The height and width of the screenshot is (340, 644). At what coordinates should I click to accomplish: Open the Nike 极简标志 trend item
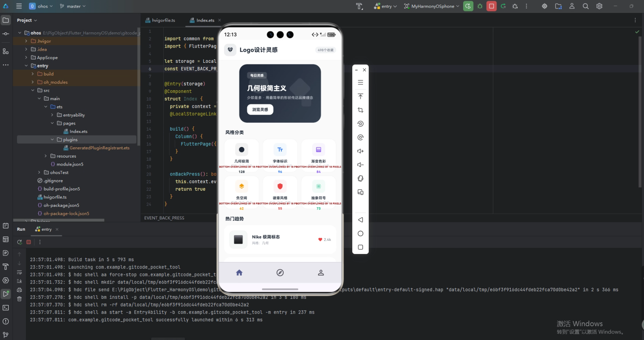click(x=280, y=239)
